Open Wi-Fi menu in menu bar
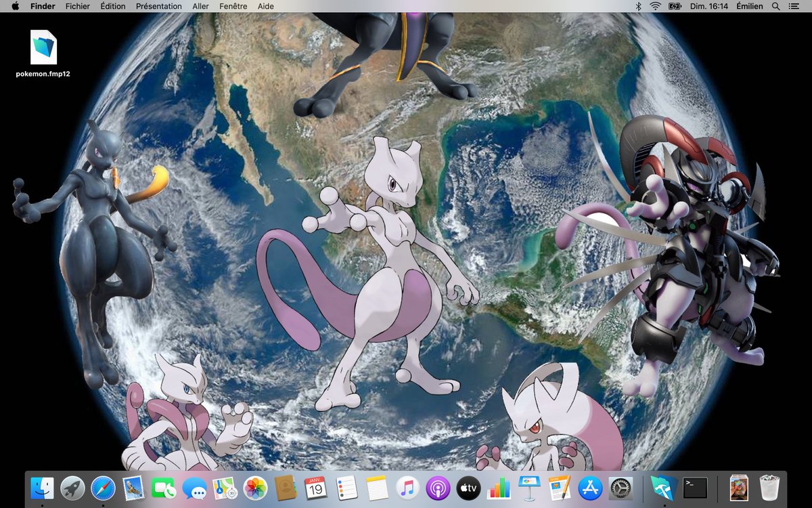The width and height of the screenshot is (812, 508). point(656,6)
